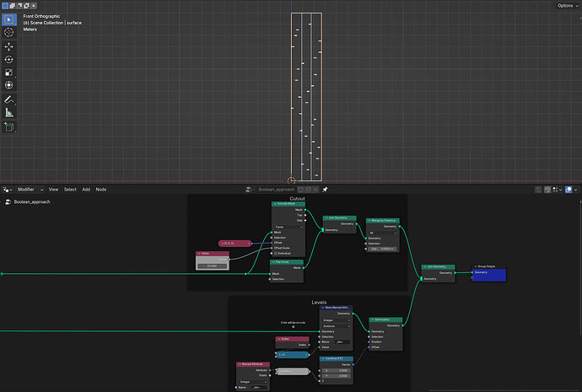Open the Faces mode dropdown on Extrude Mesh

[288, 227]
